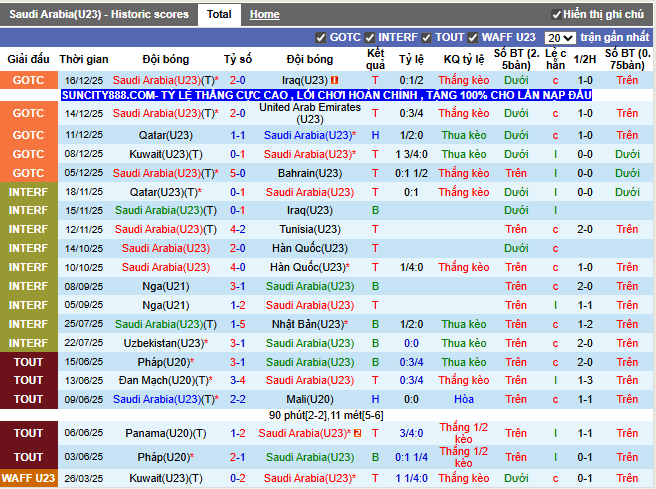The height and width of the screenshot is (489, 656).
Task: Click the Thời gian column header
Action: point(84,59)
